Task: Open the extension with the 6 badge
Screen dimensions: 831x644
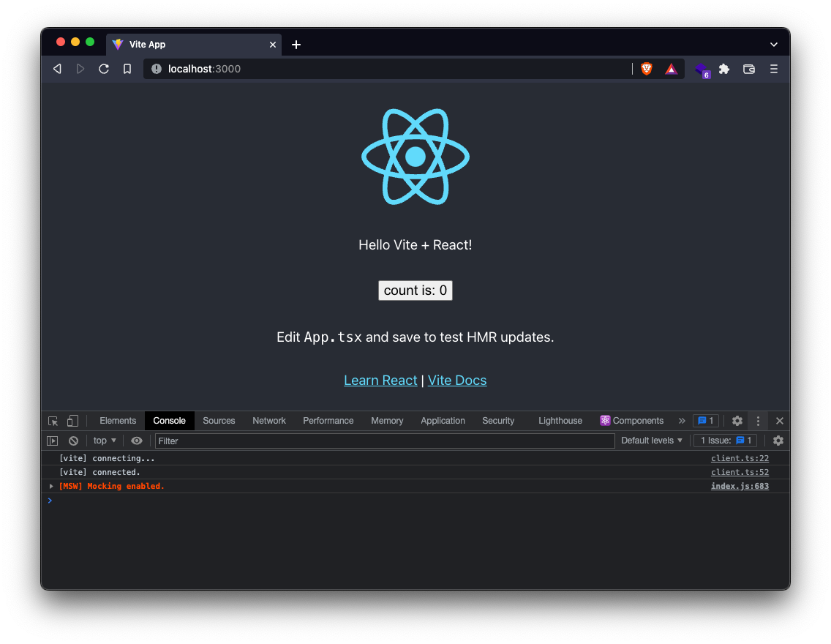Action: 702,70
